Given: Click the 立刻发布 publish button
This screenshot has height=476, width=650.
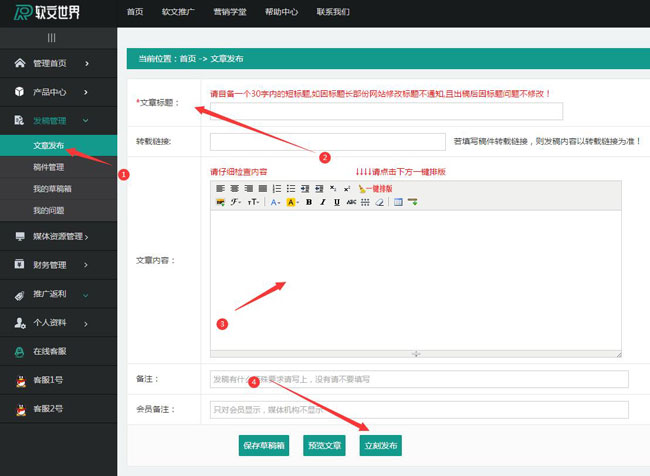Looking at the screenshot, I should (x=380, y=446).
